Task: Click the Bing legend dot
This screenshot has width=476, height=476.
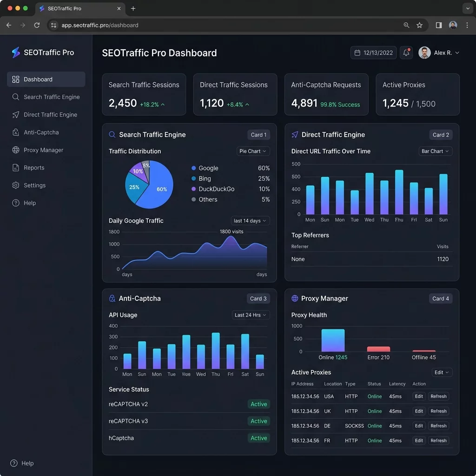Action: coord(194,178)
